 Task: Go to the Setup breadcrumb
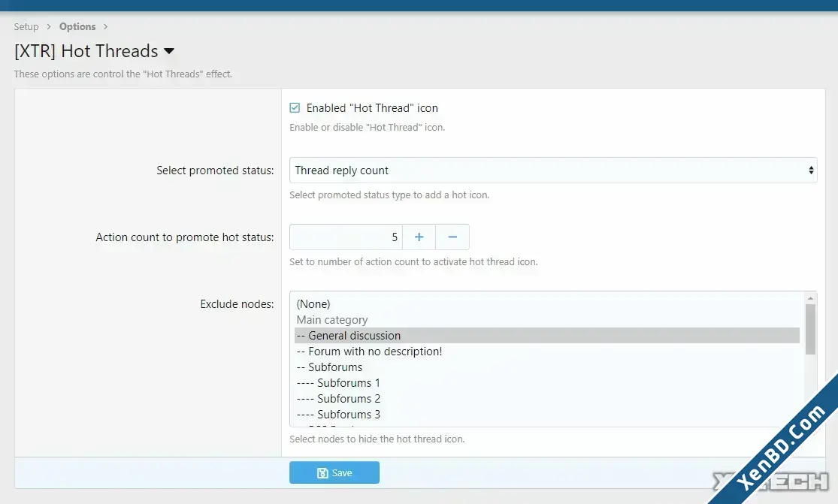26,27
